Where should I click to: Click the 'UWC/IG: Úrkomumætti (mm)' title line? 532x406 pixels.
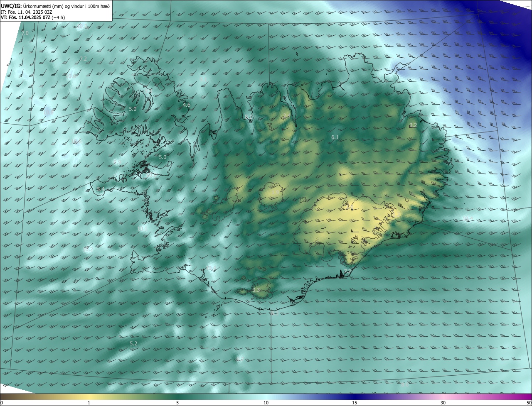tap(55, 6)
